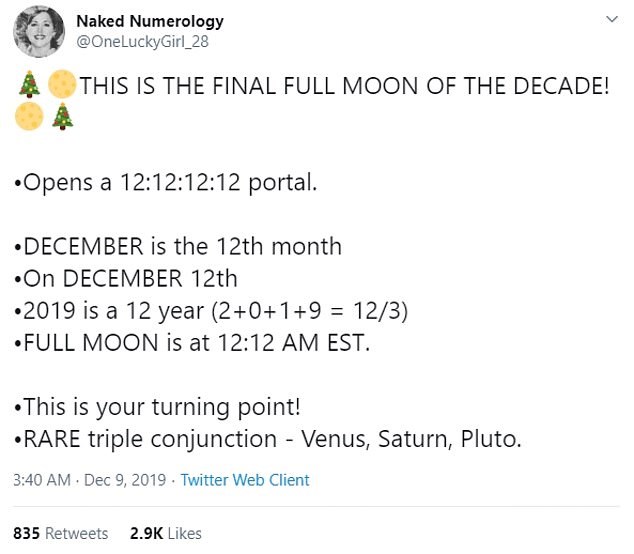Image resolution: width=634 pixels, height=554 pixels.
Task: Click the 'RARE triple conjunction' line
Action: [x=267, y=439]
